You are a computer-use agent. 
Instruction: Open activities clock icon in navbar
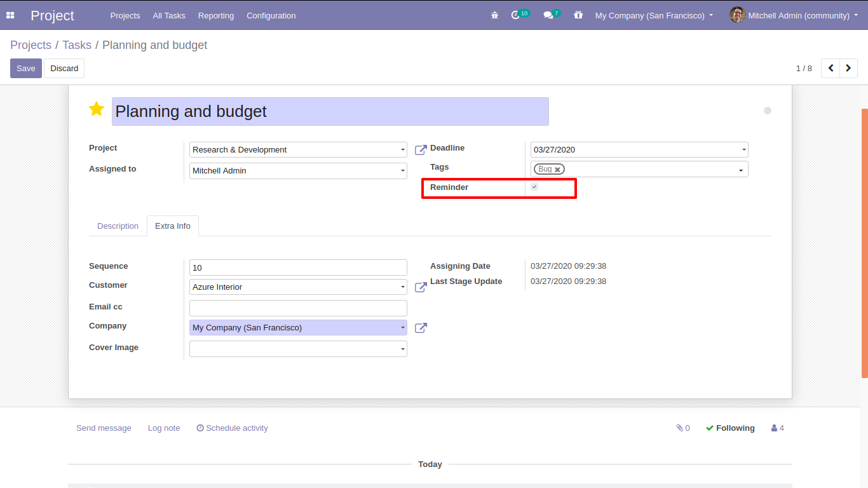515,15
